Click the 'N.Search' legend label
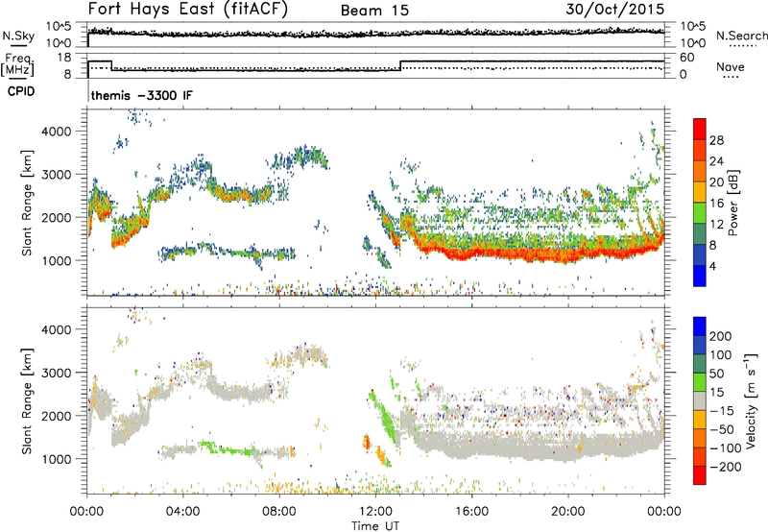The image size is (768, 532). tap(742, 36)
